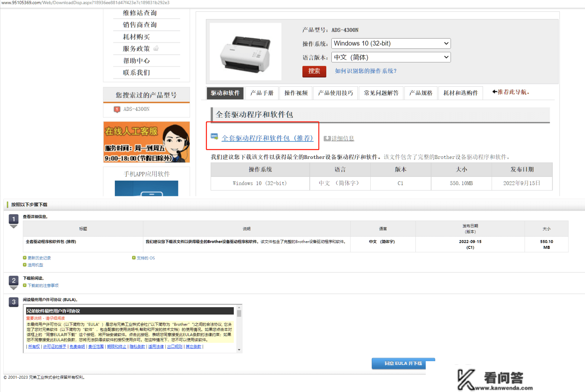Select ADS-4300N in searched models list
The image size is (585, 392).
pyautogui.click(x=136, y=109)
